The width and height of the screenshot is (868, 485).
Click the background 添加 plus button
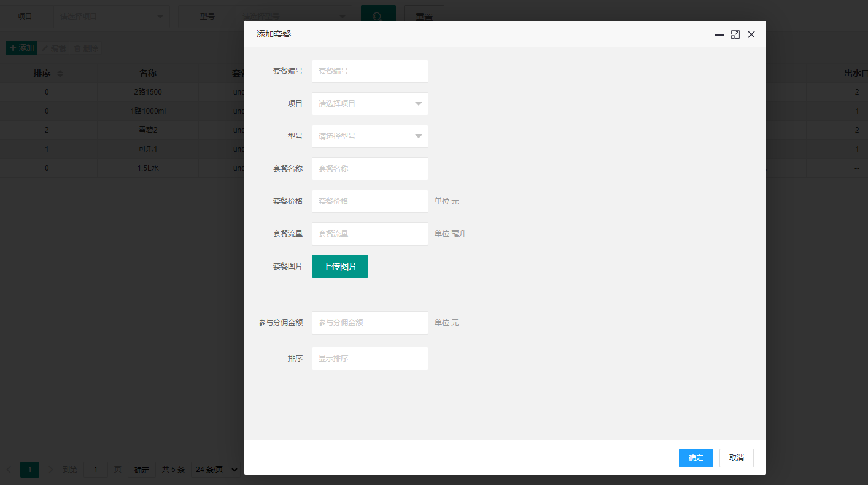21,48
